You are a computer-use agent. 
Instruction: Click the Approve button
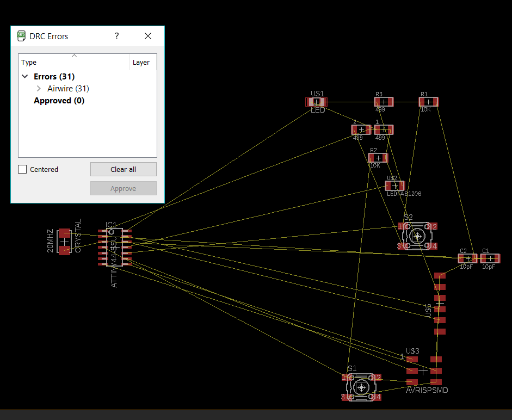pos(124,188)
